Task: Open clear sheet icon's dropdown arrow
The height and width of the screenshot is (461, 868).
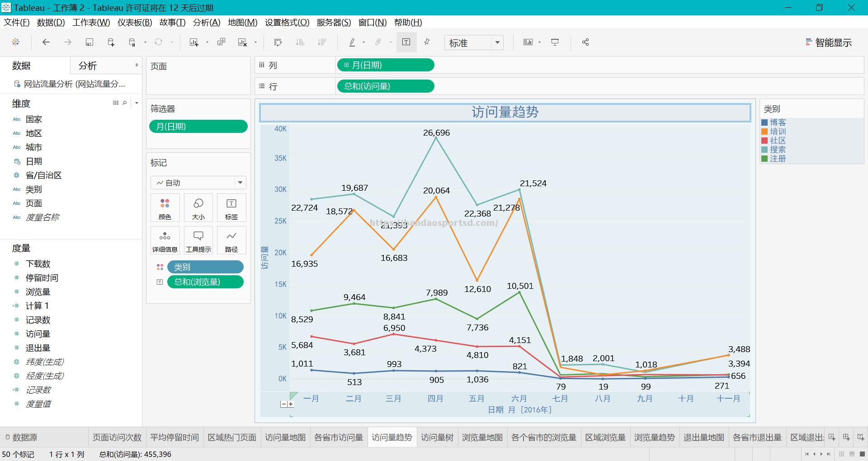Action: pos(255,42)
